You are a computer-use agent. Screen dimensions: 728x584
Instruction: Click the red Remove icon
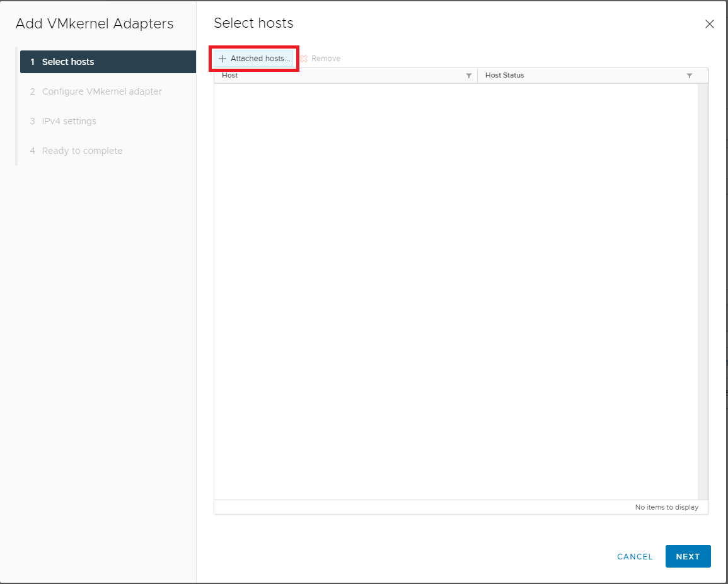(x=304, y=59)
